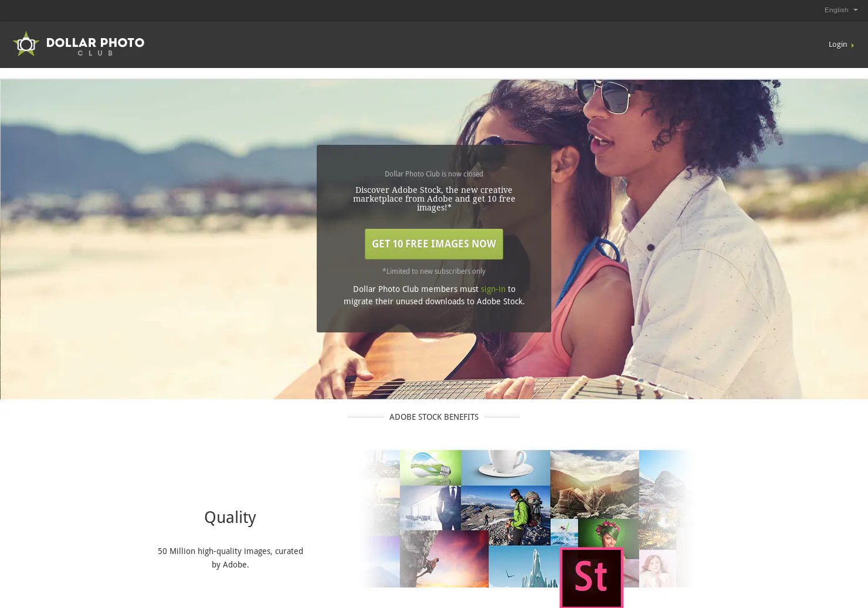Click the Adobe Stock St icon

pos(591,578)
